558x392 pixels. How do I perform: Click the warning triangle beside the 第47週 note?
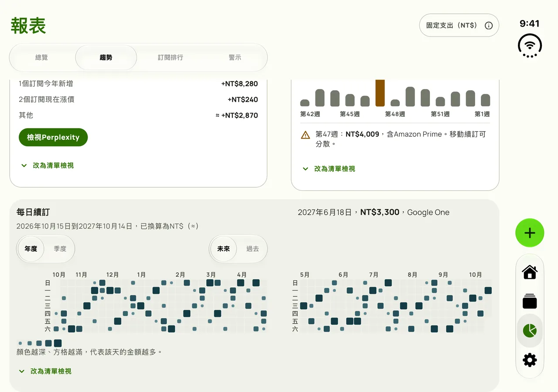(x=306, y=135)
